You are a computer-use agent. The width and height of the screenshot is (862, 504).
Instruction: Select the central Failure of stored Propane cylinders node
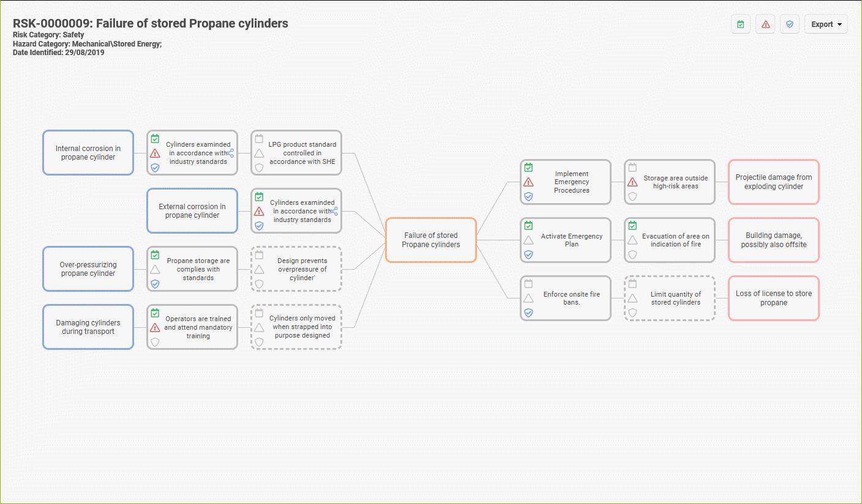point(430,240)
